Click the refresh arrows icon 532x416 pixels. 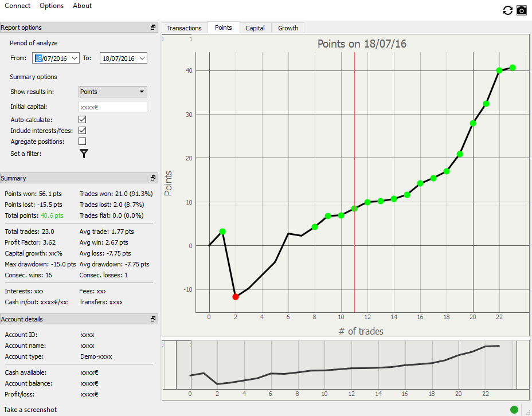[507, 10]
